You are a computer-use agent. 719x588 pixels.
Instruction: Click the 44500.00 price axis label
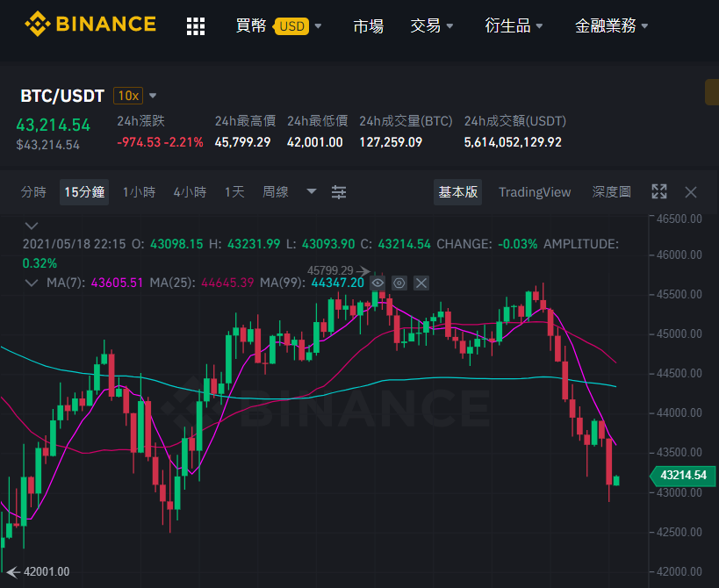pos(679,374)
